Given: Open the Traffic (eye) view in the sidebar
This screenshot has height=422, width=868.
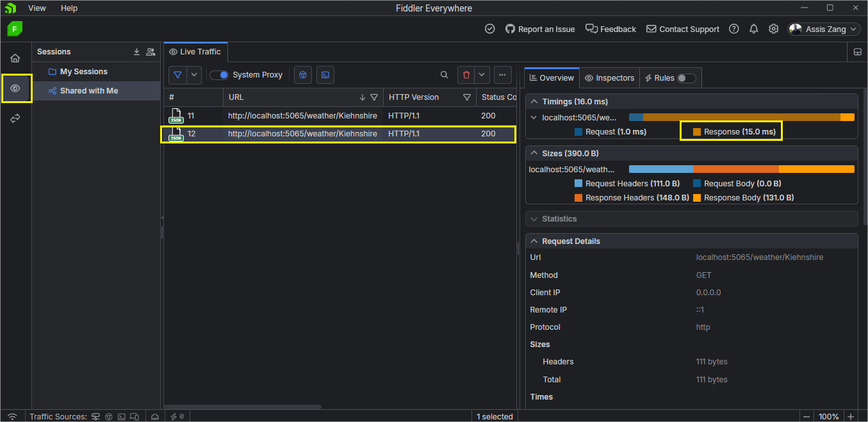Looking at the screenshot, I should point(15,88).
